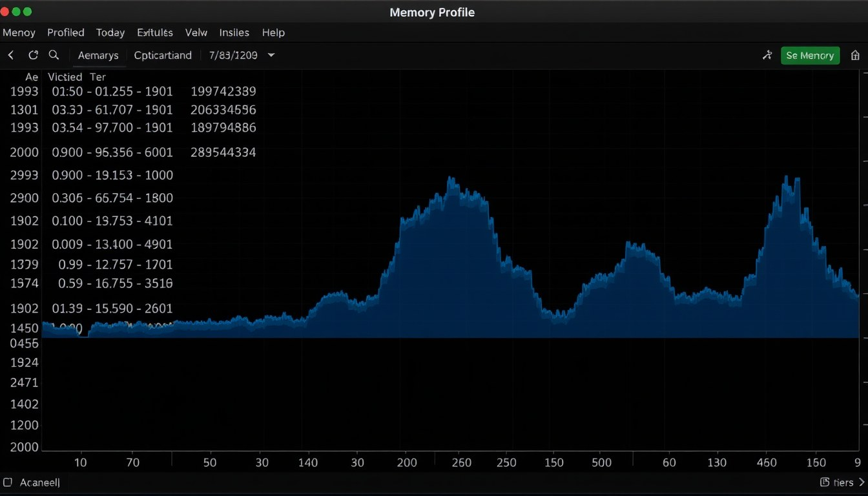The image size is (868, 496).
Task: Open the Exitules menu
Action: (x=155, y=32)
